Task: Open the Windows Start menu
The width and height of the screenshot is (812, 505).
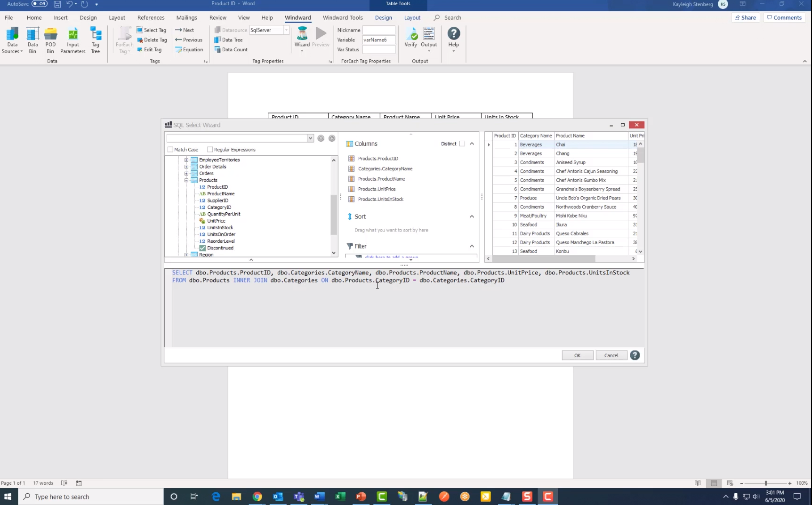Action: pos(8,497)
